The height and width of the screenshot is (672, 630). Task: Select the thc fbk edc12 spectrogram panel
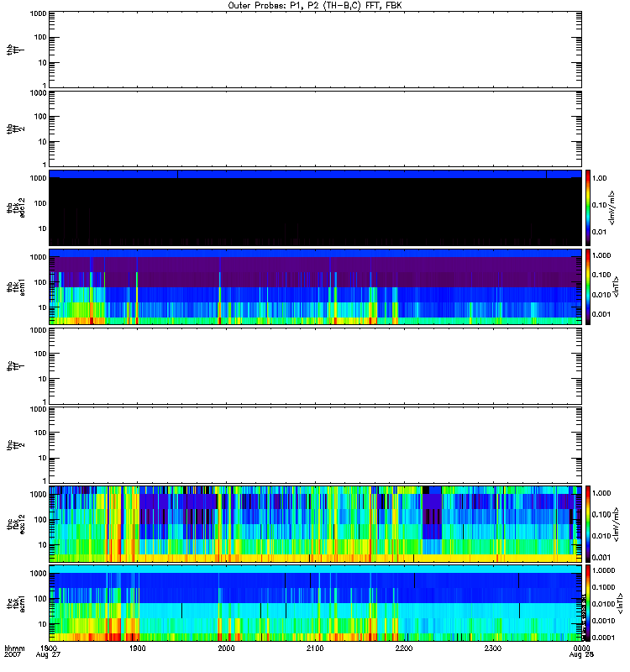pos(315,524)
